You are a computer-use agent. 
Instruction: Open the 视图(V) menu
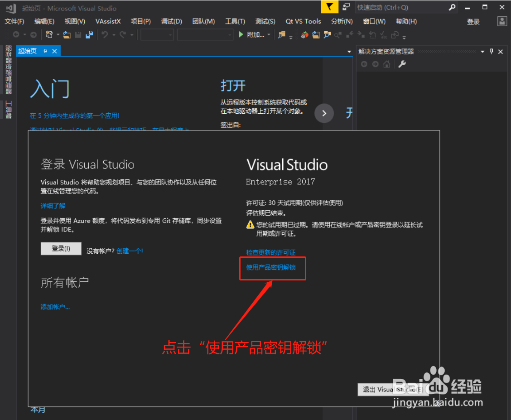pos(75,21)
